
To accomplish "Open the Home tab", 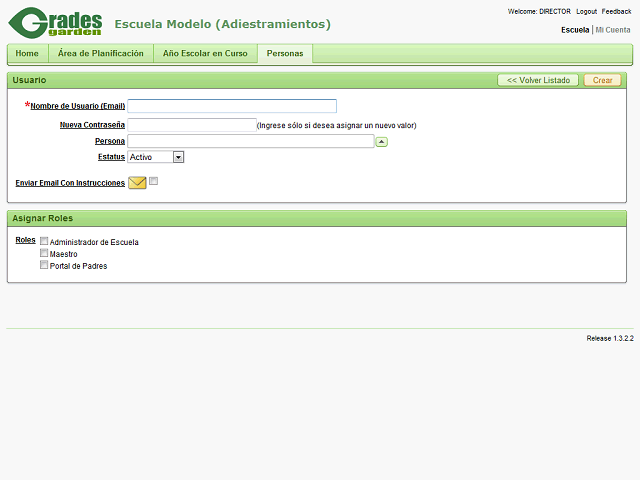I will [28, 53].
